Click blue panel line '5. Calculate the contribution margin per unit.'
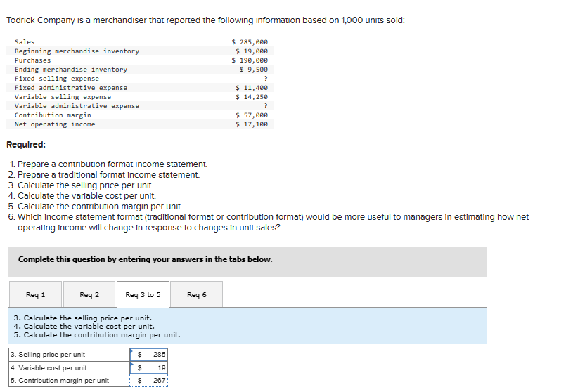Image resolution: width=566 pixels, height=392 pixels. (x=97, y=334)
